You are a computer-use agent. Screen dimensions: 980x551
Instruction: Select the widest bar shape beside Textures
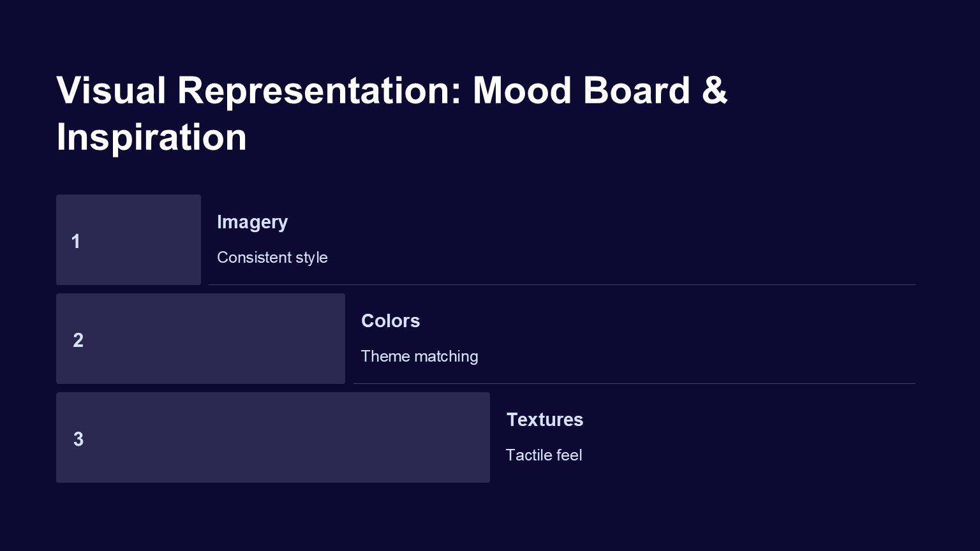[287, 437]
